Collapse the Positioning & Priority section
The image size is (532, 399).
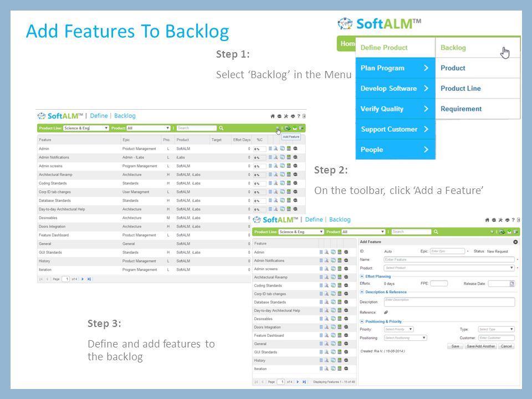(362, 321)
